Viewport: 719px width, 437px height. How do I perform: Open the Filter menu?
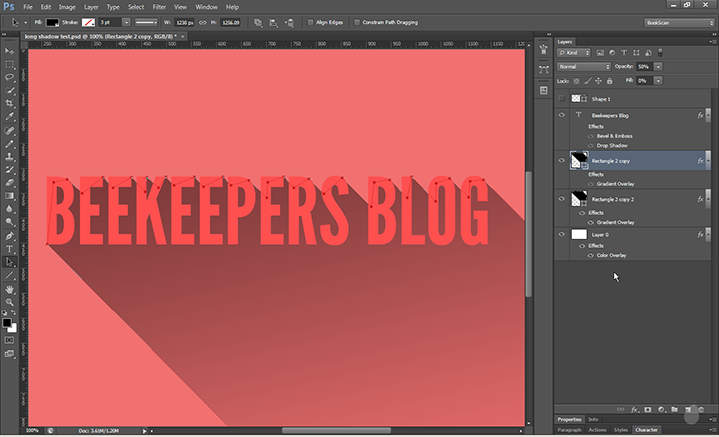click(x=159, y=6)
